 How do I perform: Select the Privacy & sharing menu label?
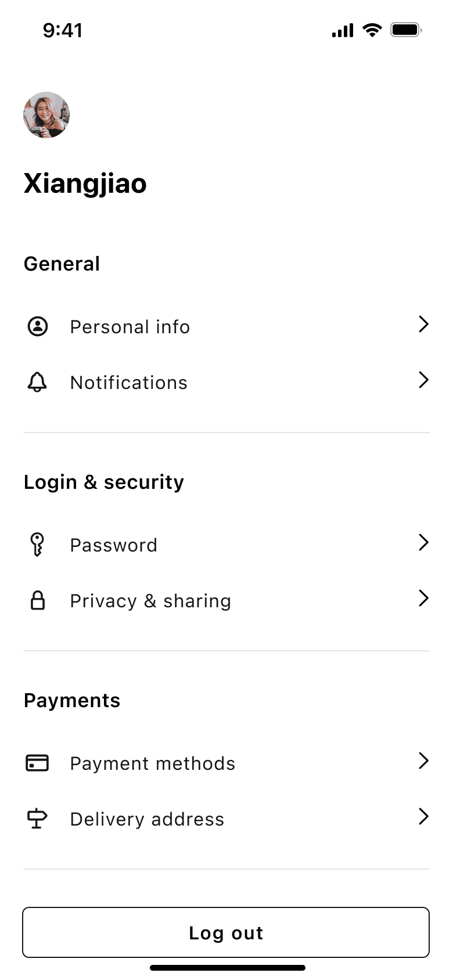150,601
